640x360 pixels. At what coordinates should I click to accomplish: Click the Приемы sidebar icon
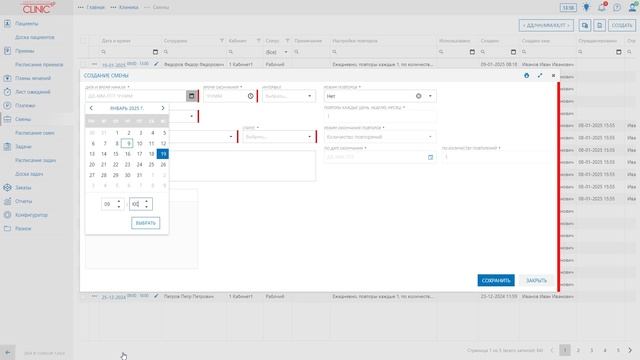[x=7, y=51]
